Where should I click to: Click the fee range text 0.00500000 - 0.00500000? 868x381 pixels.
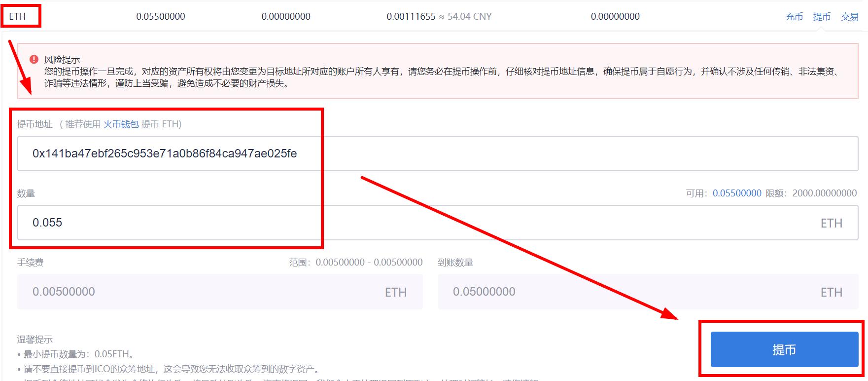[369, 263]
